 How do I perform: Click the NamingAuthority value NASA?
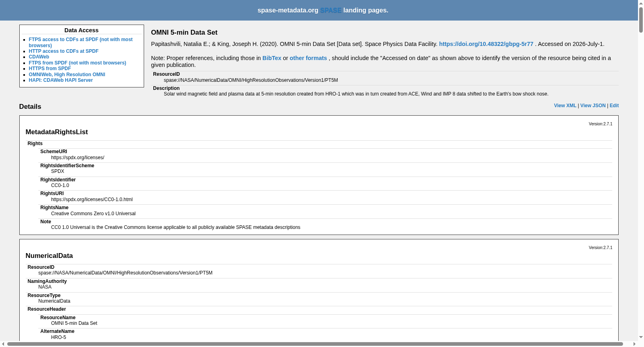[45, 287]
